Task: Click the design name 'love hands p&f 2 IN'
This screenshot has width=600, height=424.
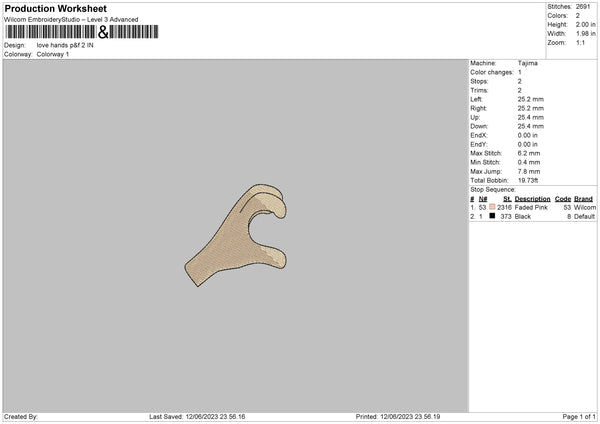Action: point(65,45)
